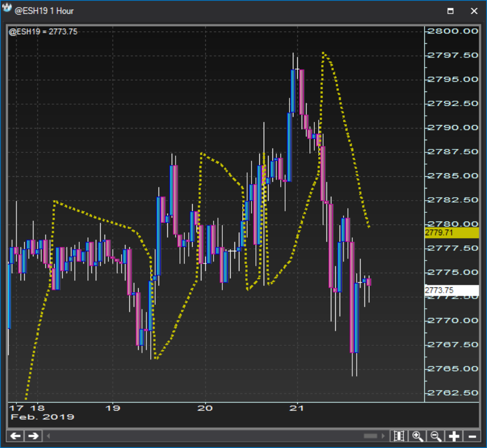
Task: Click the 2770.00 price axis label
Action: click(x=453, y=320)
